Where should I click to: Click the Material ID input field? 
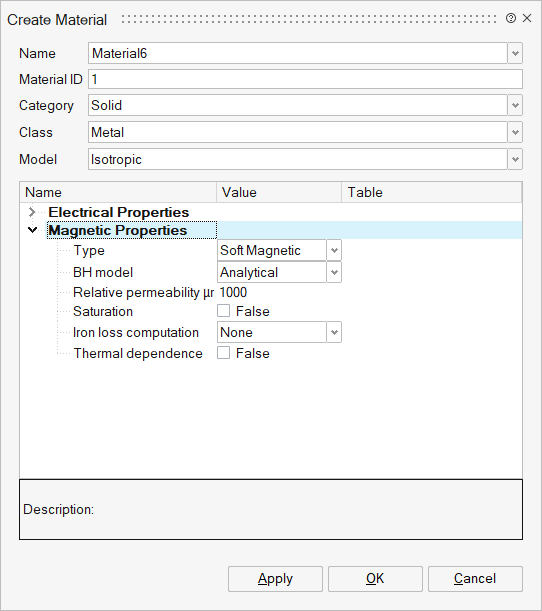pyautogui.click(x=305, y=79)
